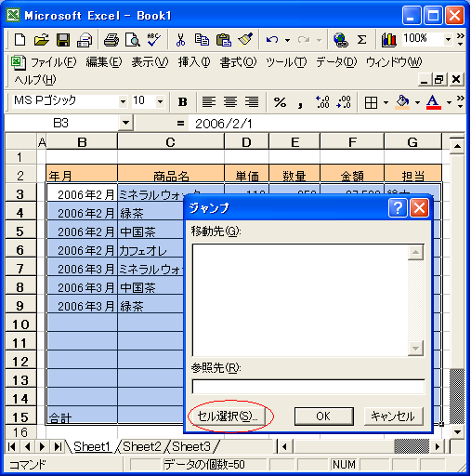Apply fill color with paint bucket
Viewport: 471px width, 476px height.
click(x=402, y=102)
